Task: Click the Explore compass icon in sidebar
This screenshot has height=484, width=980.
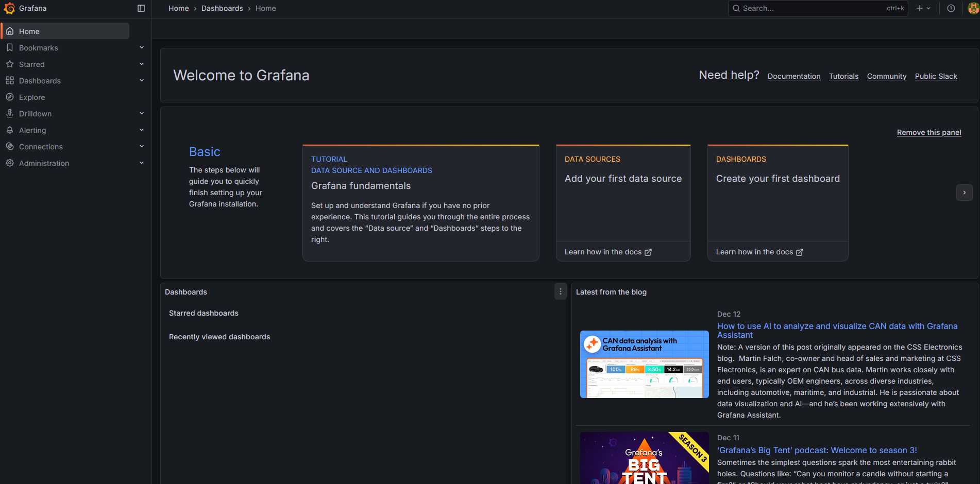Action: 10,97
